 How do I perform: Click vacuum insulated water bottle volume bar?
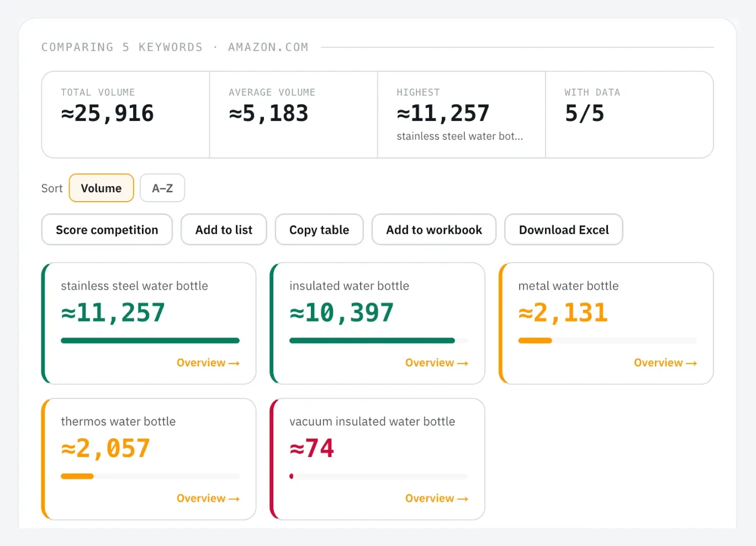[x=379, y=476]
